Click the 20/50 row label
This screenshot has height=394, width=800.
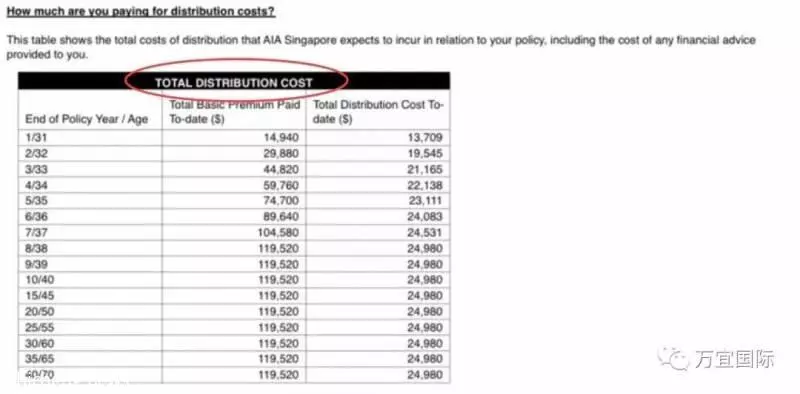[x=39, y=311]
